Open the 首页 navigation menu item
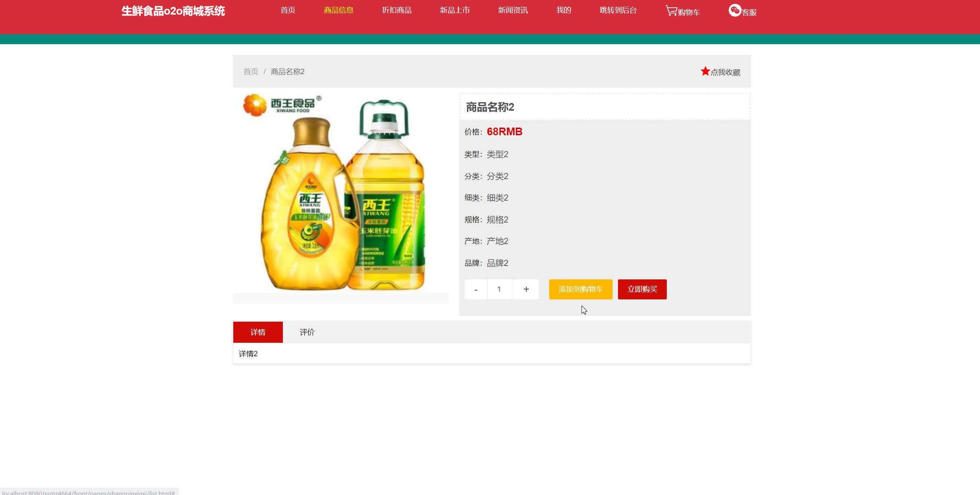The width and height of the screenshot is (980, 495). [x=288, y=10]
